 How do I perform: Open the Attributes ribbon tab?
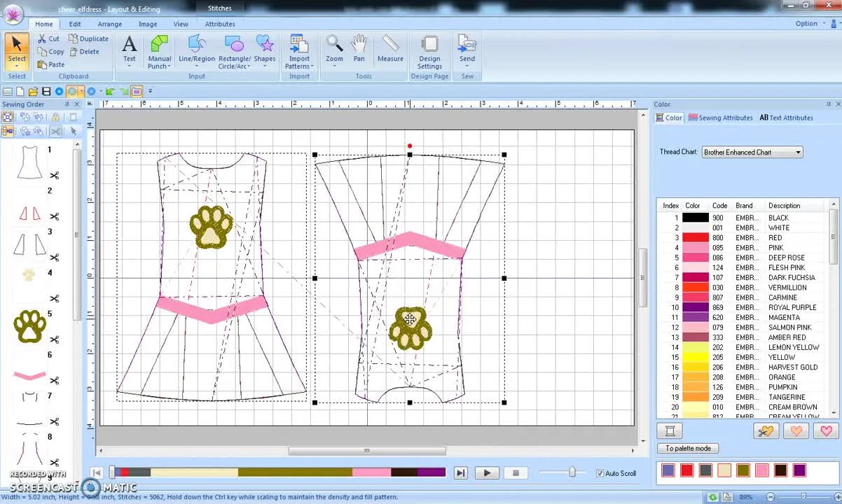tap(220, 24)
